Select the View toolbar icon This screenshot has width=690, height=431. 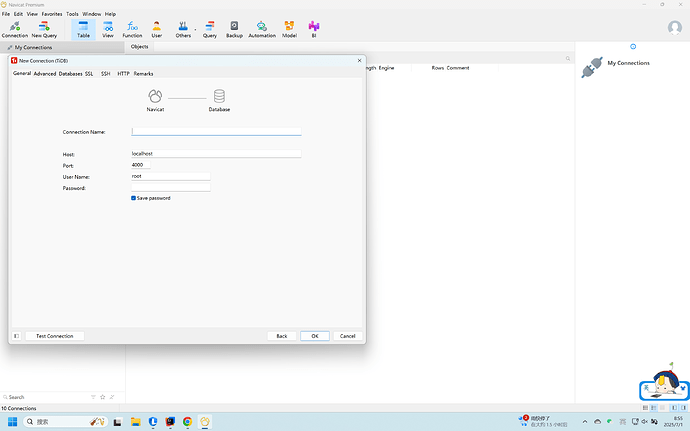coord(108,29)
